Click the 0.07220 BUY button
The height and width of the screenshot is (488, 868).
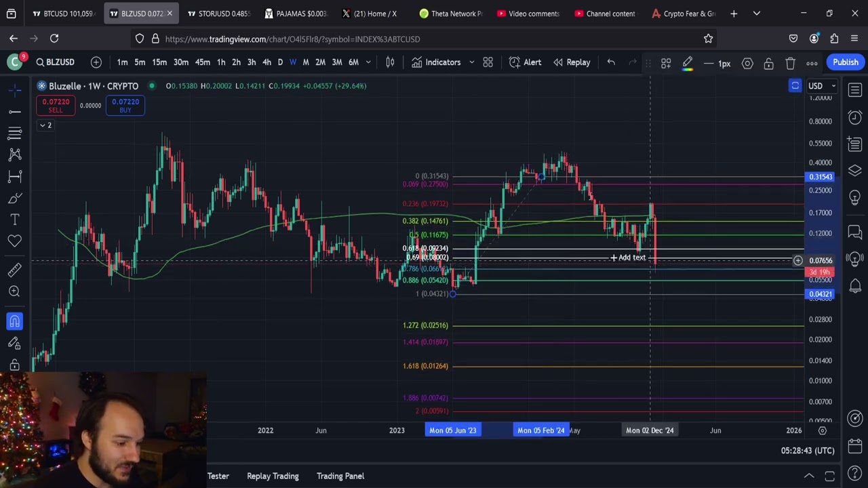125,105
